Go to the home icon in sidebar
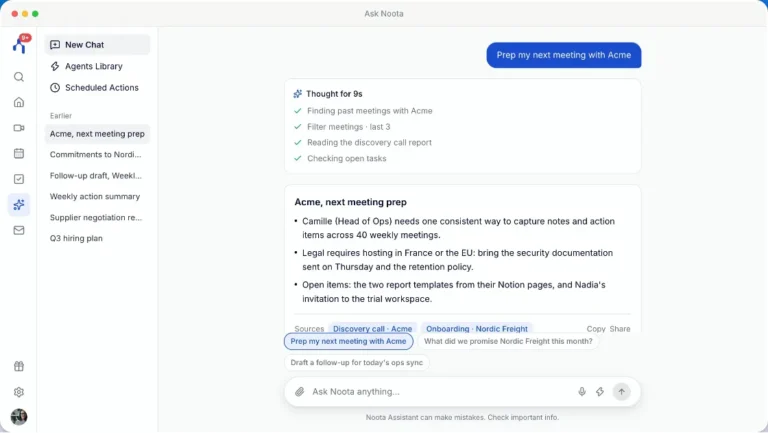The width and height of the screenshot is (768, 433). (x=19, y=102)
